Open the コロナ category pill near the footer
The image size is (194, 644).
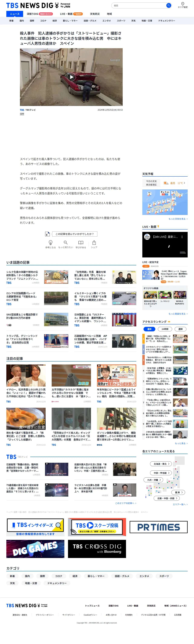[59, 576]
